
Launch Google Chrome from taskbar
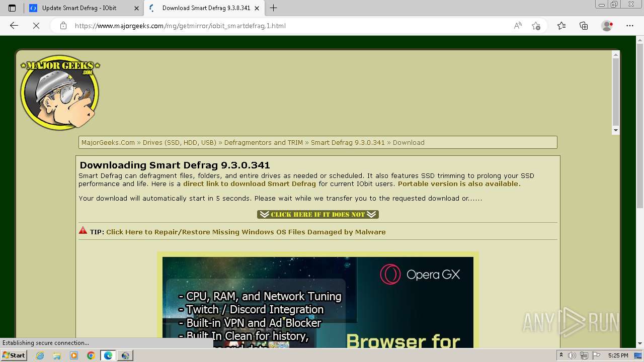click(x=91, y=355)
